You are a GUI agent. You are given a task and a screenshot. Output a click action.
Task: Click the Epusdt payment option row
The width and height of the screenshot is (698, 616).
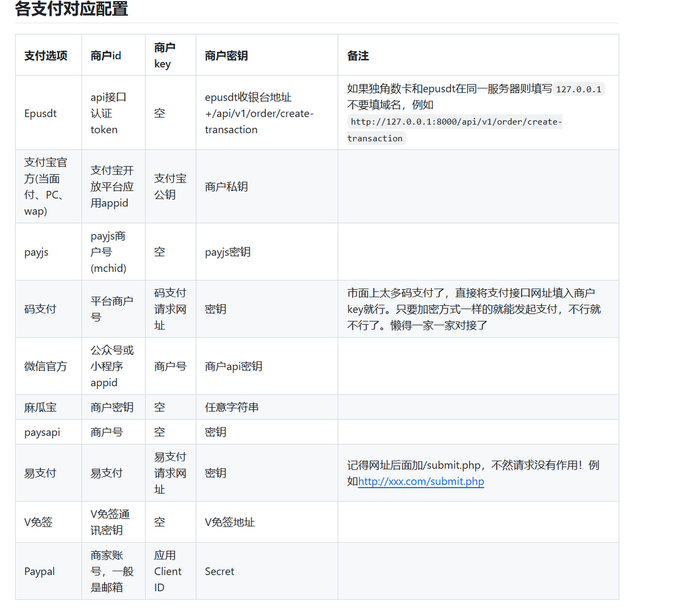[40, 113]
